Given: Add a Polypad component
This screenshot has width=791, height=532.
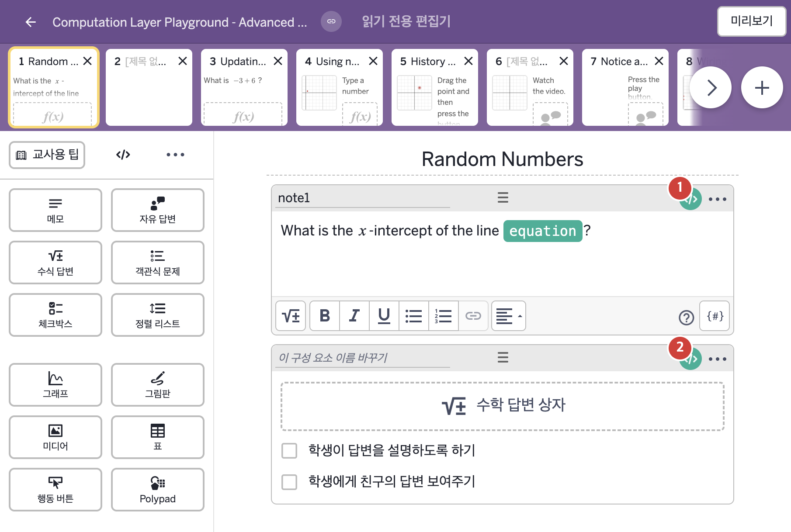Looking at the screenshot, I should pos(158,490).
